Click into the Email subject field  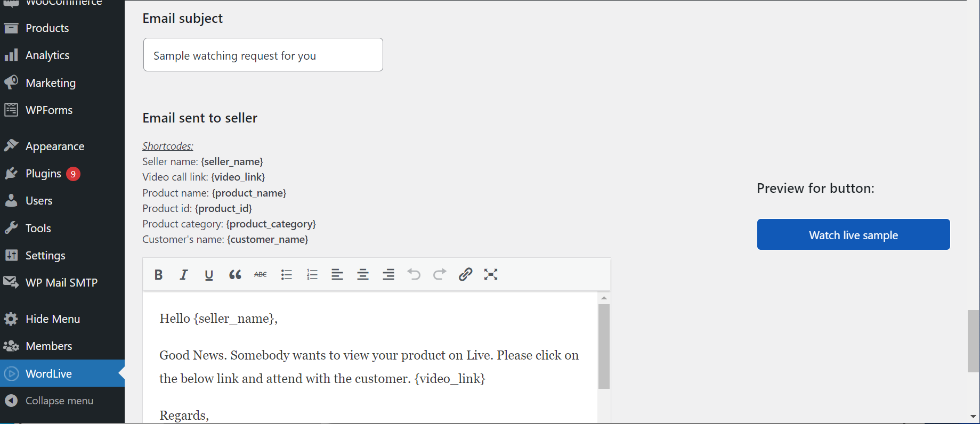(x=263, y=55)
